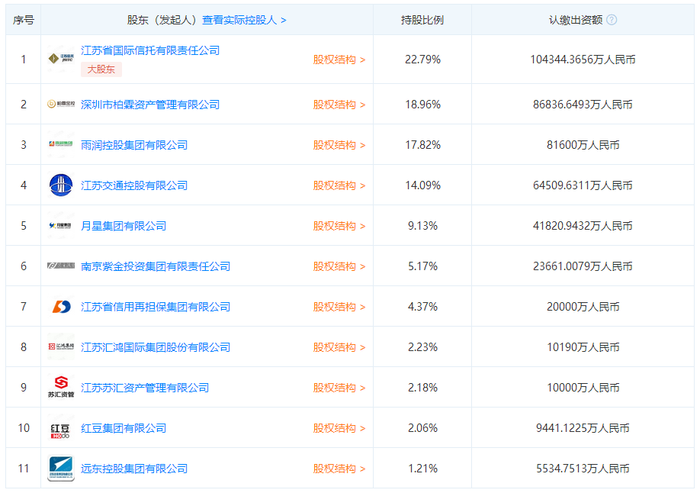Click the 64509.6311万人民币 amount cell

pos(583,185)
